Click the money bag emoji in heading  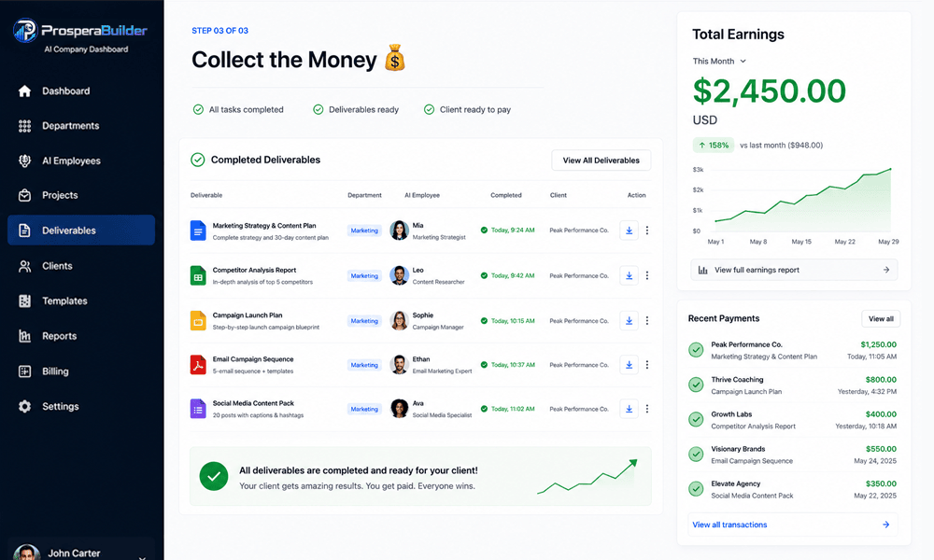tap(395, 58)
